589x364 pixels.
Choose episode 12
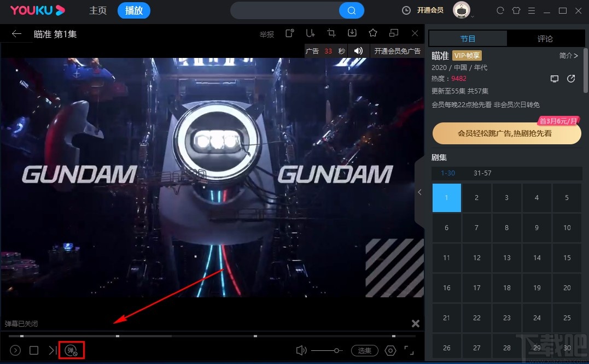pos(477,258)
